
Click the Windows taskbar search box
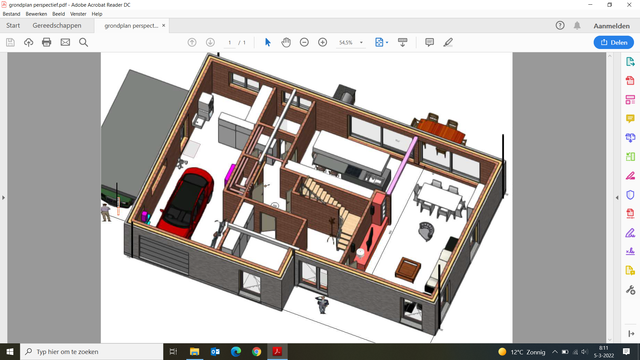[91, 351]
